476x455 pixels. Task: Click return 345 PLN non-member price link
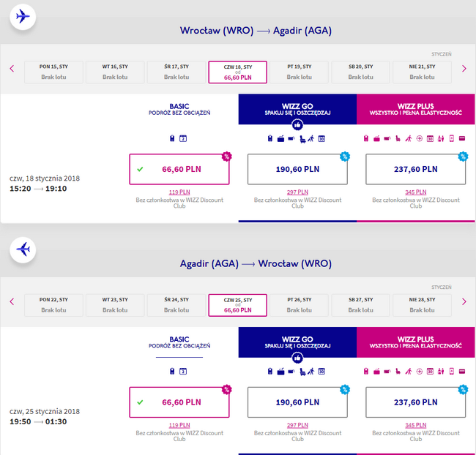(416, 425)
